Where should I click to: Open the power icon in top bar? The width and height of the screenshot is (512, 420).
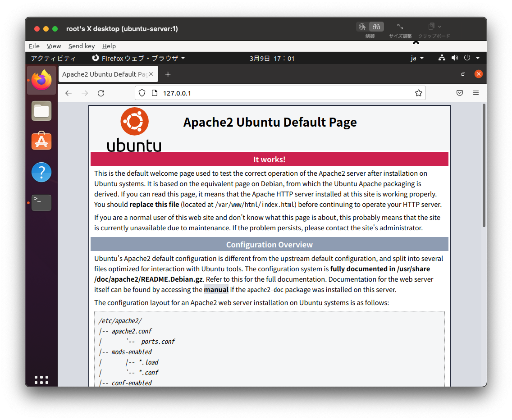(467, 58)
